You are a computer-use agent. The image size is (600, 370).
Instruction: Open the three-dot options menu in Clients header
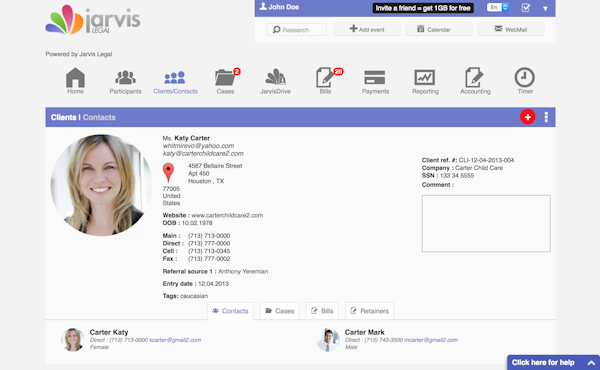point(546,117)
